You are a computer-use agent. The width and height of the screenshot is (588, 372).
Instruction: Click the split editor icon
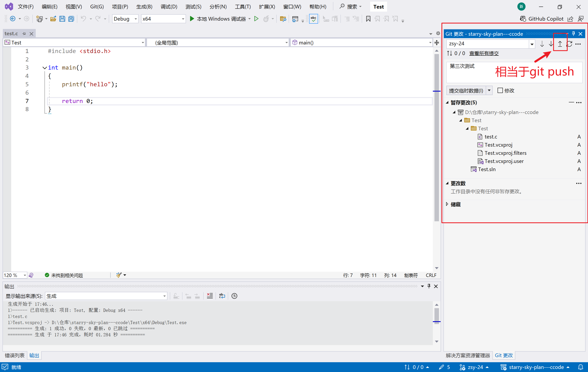437,43
